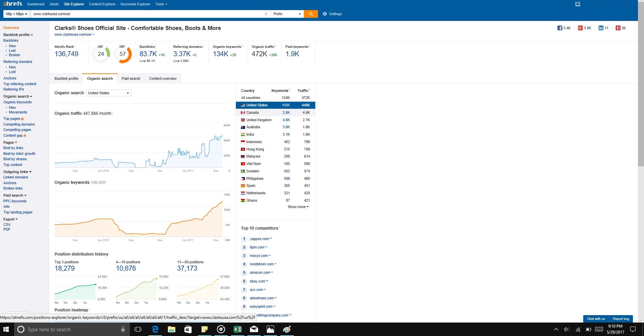Open the paint palette app on taskbar
This screenshot has width=644, height=336.
[x=287, y=329]
